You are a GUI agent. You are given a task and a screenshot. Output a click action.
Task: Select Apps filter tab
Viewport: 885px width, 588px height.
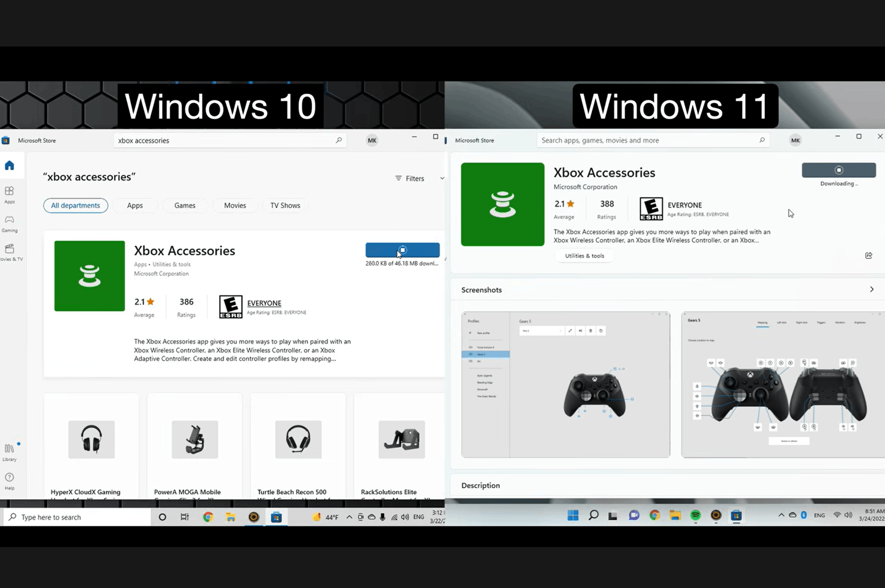[x=135, y=205]
